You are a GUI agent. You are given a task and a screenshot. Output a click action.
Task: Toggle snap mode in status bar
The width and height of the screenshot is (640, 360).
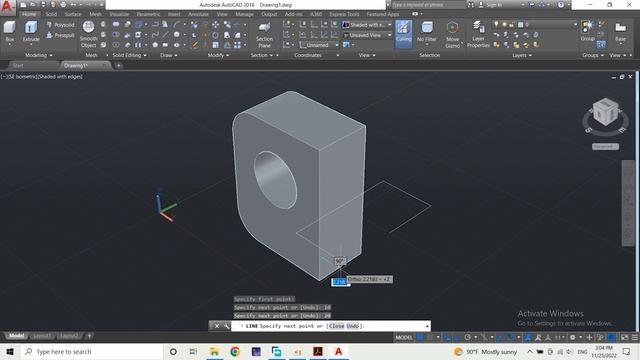429,338
